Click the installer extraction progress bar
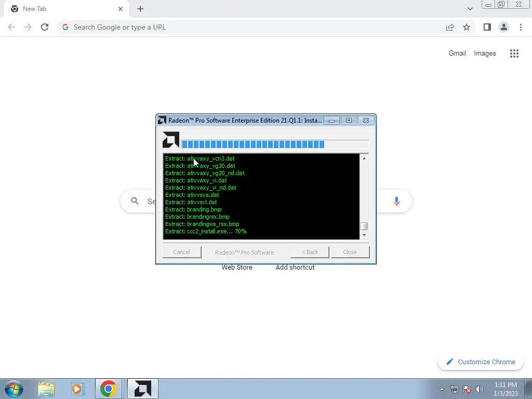The image size is (532, 399). [x=275, y=144]
